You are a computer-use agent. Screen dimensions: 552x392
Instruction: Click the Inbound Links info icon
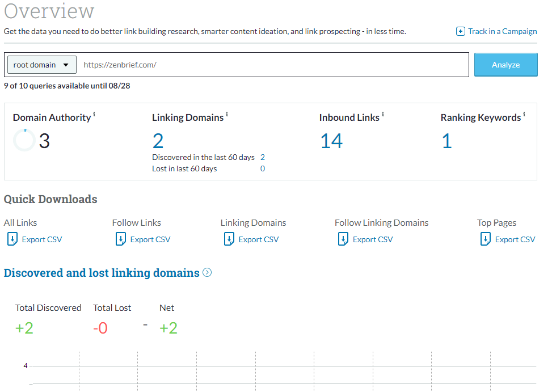pyautogui.click(x=383, y=114)
